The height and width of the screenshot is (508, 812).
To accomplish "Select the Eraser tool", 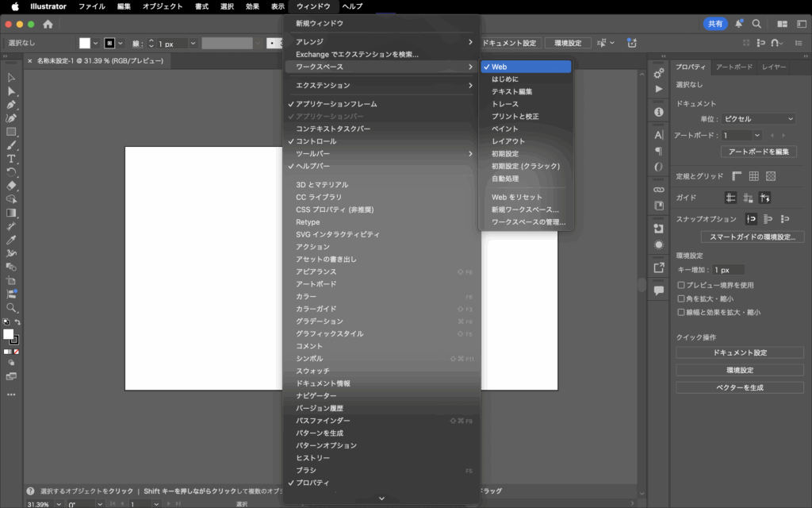I will pos(11,186).
